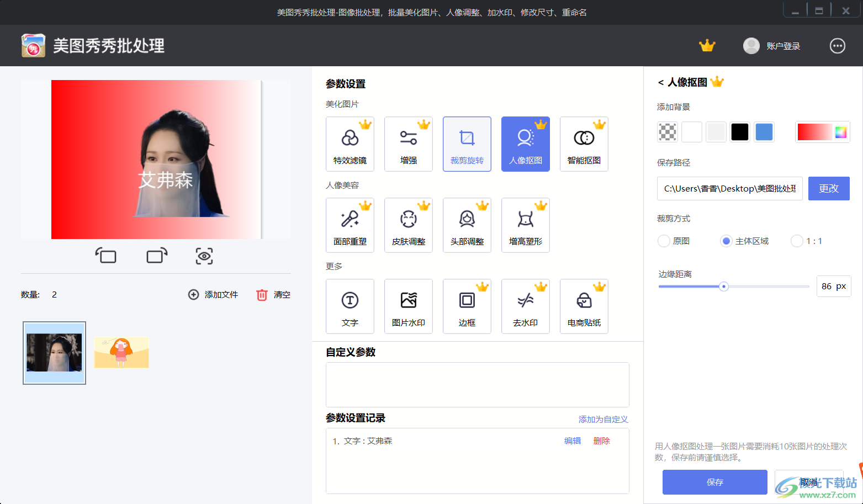Image resolution: width=863 pixels, height=504 pixels.
Task: Click the 自定义参数 empty box
Action: click(x=478, y=385)
